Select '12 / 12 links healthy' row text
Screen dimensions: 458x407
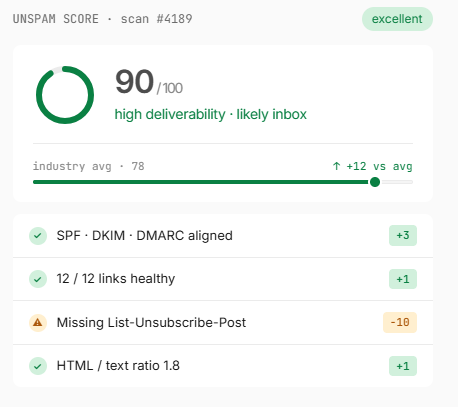[116, 279]
